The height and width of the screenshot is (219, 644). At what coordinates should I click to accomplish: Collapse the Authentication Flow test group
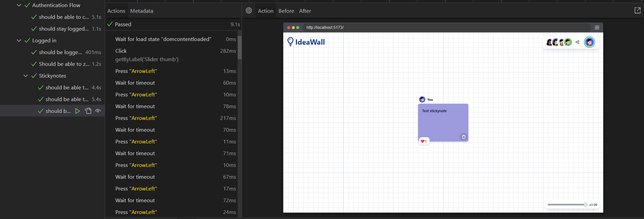(19, 5)
